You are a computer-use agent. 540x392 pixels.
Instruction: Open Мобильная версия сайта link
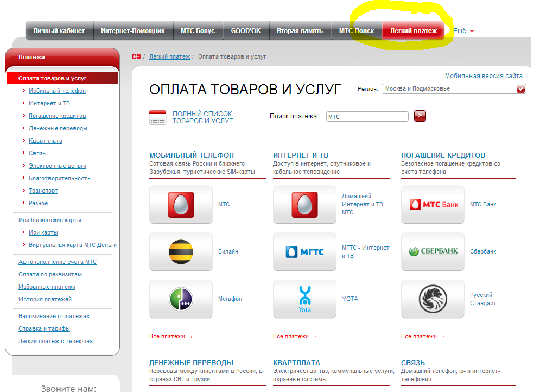tap(484, 76)
